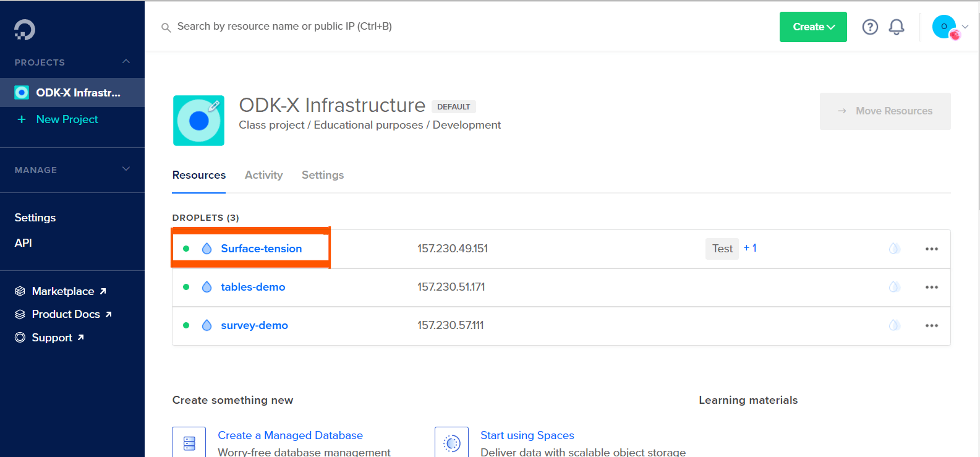This screenshot has height=457, width=980.
Task: Click the Support lifebuoy icon
Action: pos(20,338)
